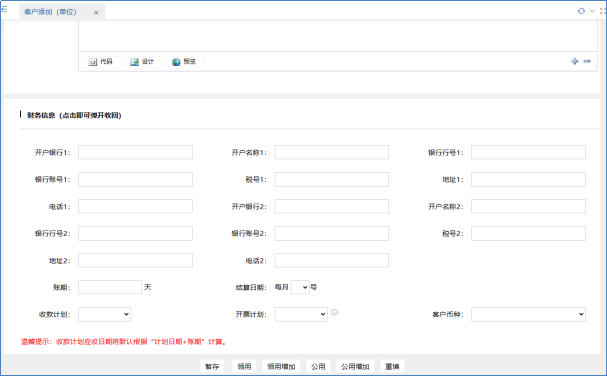Image resolution: width=607 pixels, height=377 pixels.
Task: Open the 客户币种 dropdown
Action: pos(528,314)
